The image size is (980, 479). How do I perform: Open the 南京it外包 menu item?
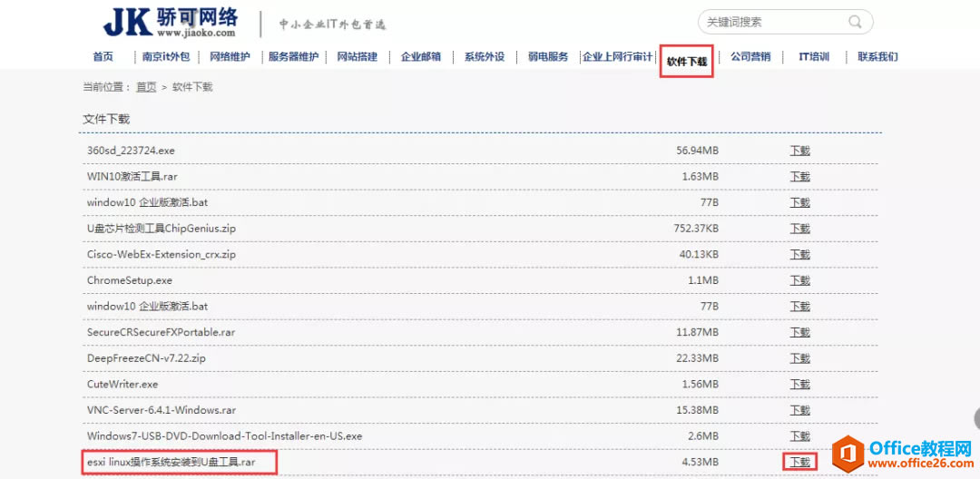(x=166, y=57)
